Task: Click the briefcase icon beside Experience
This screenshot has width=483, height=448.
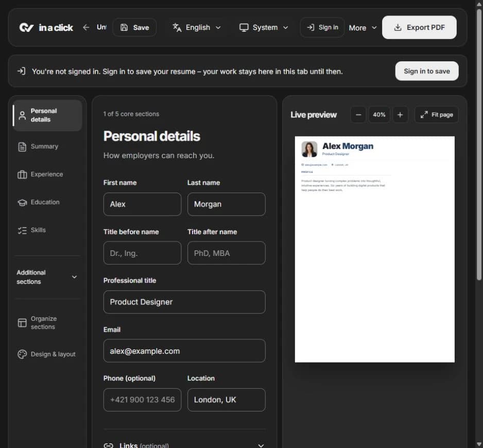Action: 22,175
